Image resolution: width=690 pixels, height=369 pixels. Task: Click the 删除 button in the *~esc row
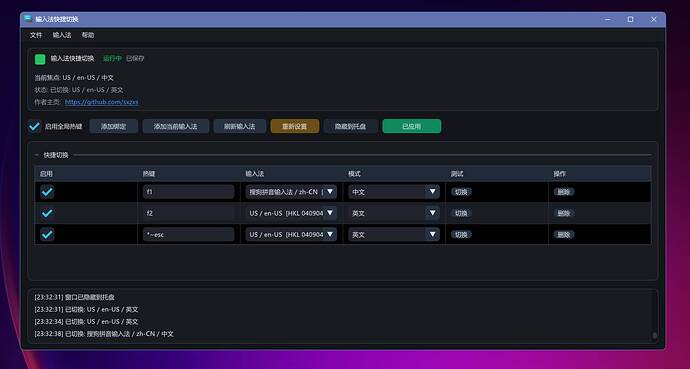click(564, 234)
